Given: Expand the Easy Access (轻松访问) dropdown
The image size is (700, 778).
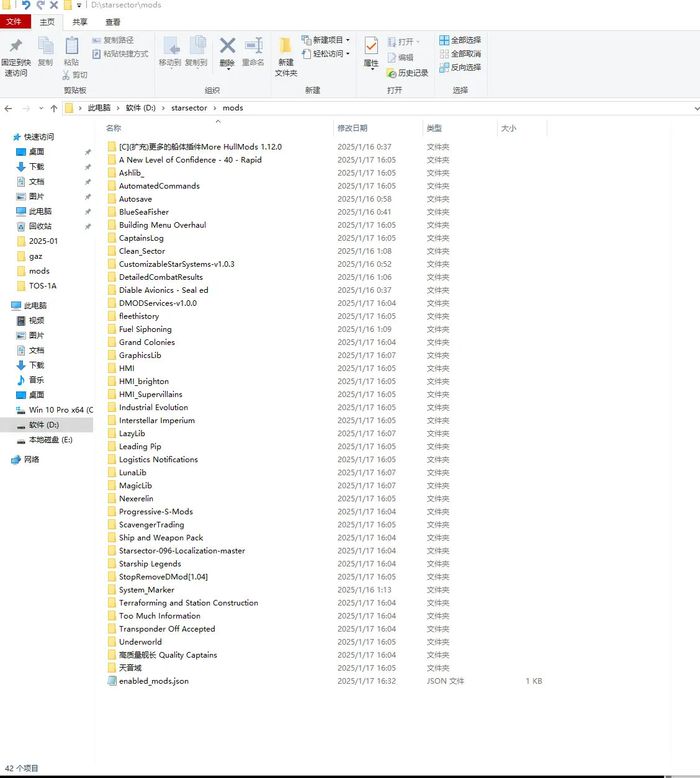Looking at the screenshot, I should pos(348,53).
